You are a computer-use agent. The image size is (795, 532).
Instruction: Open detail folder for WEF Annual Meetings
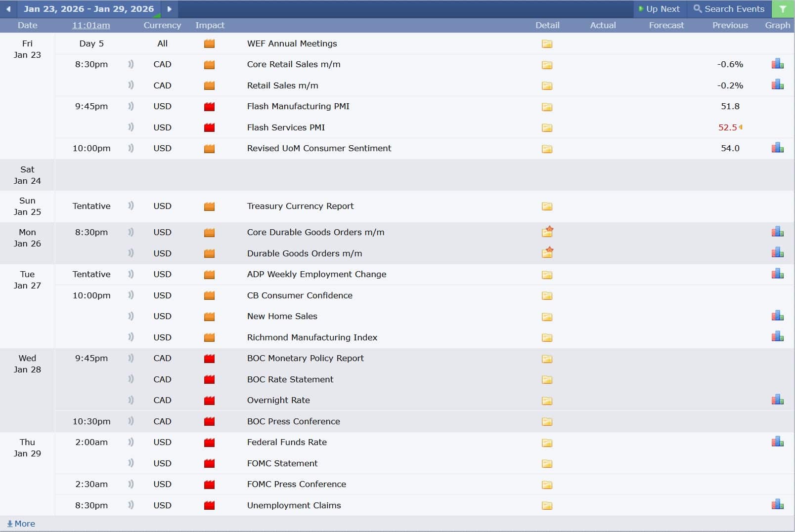pos(547,44)
